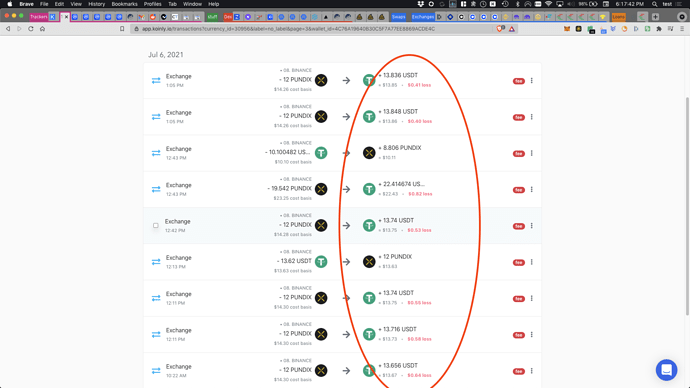Click the exchange arrows icon of 13.848 USDT row

click(156, 117)
